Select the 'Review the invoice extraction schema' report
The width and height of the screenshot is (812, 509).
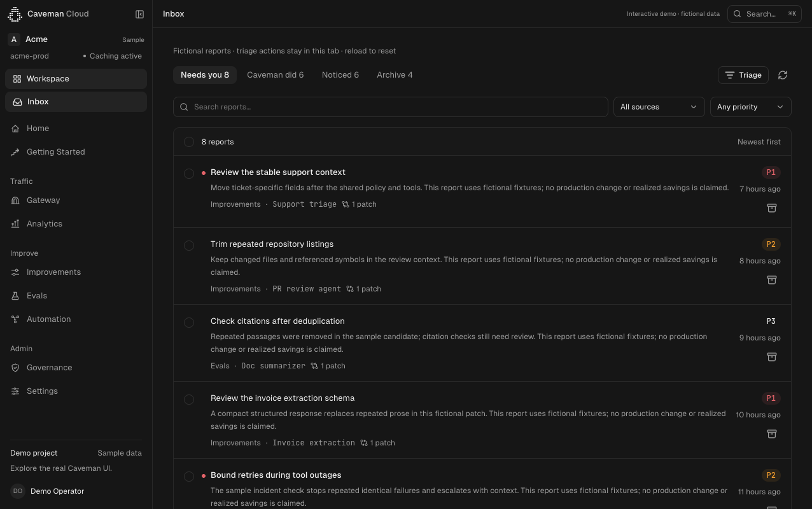(189, 400)
